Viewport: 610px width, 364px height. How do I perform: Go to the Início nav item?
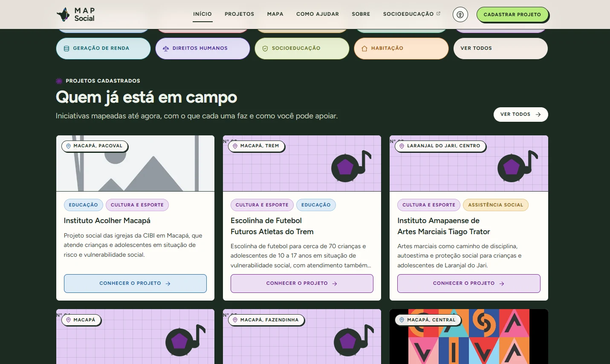click(x=202, y=14)
